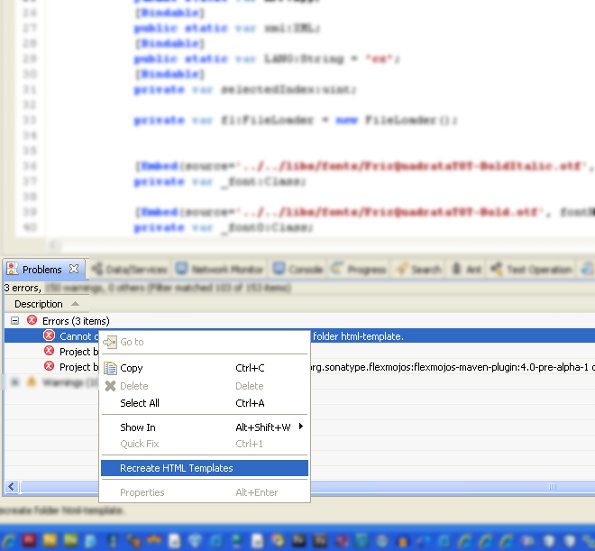Image resolution: width=595 pixels, height=551 pixels.
Task: Click the disabled Delete menu entry
Action: 204,386
